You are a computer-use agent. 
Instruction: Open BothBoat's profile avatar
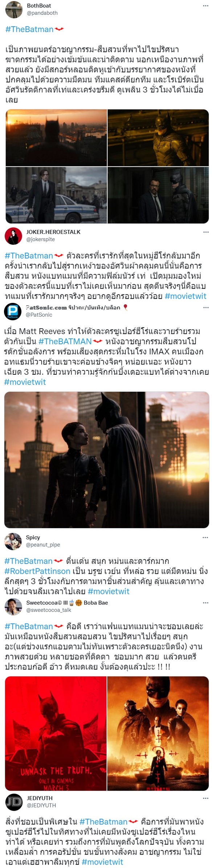click(14, 9)
